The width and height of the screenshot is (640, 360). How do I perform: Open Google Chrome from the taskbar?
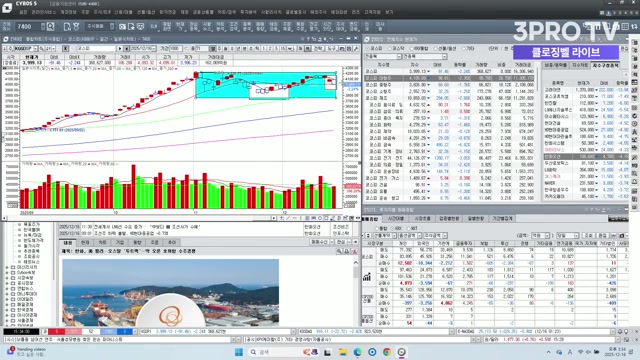387,352
